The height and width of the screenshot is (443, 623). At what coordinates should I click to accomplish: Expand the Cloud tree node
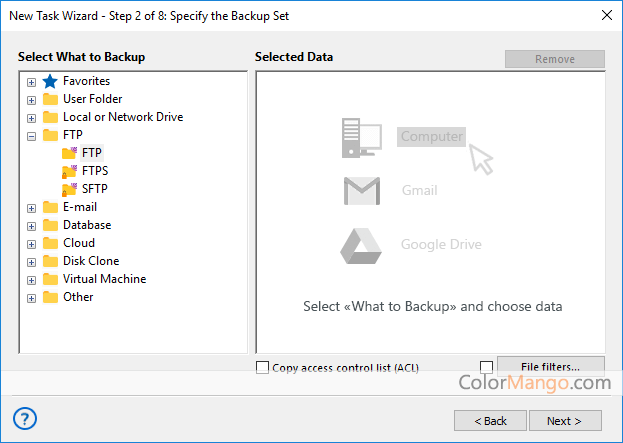pos(31,243)
